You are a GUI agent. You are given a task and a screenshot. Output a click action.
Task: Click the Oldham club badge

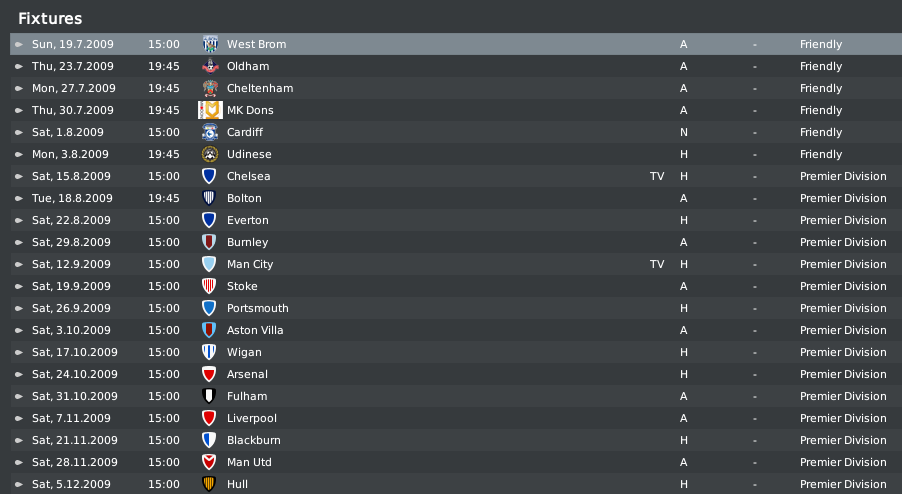[x=210, y=66]
